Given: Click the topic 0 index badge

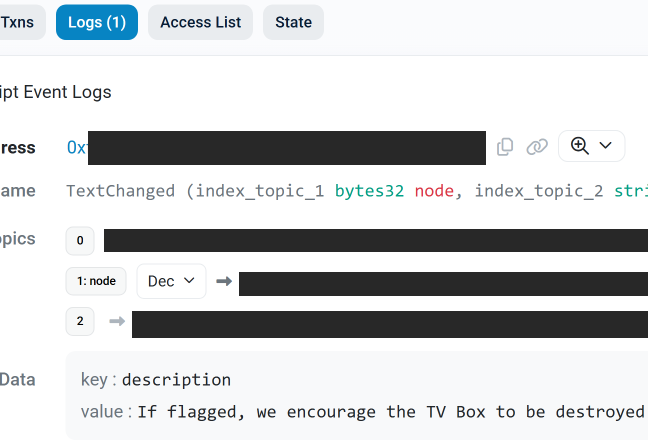Looking at the screenshot, I should [x=80, y=240].
